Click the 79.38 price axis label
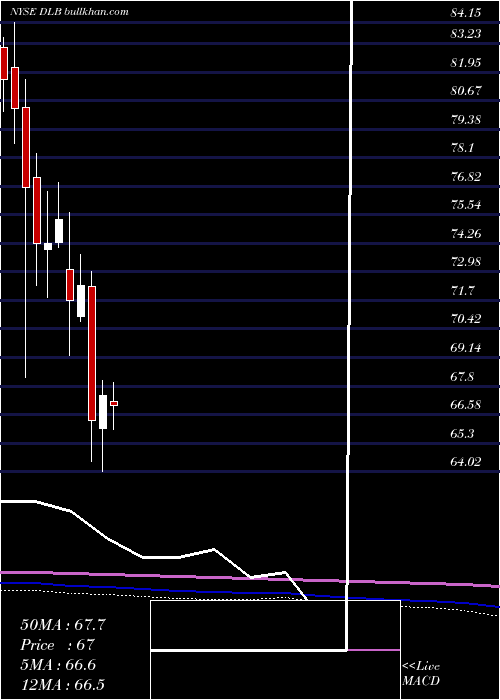The width and height of the screenshot is (500, 700). (x=466, y=119)
